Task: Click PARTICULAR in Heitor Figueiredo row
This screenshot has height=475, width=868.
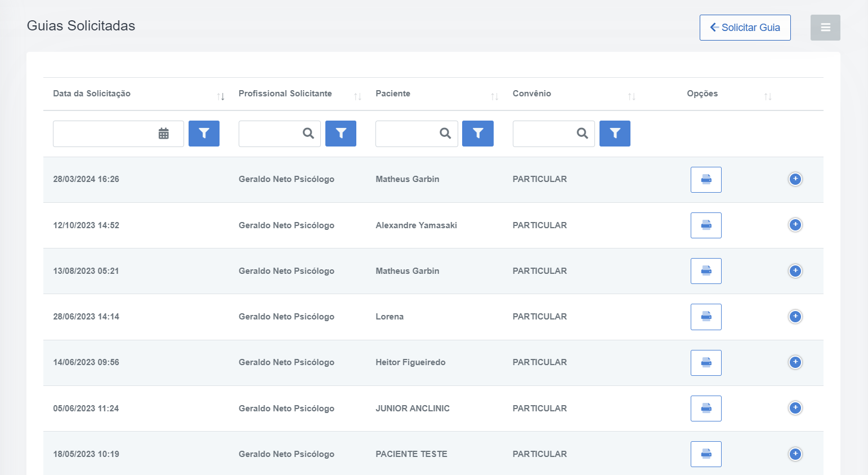Action: pos(540,362)
